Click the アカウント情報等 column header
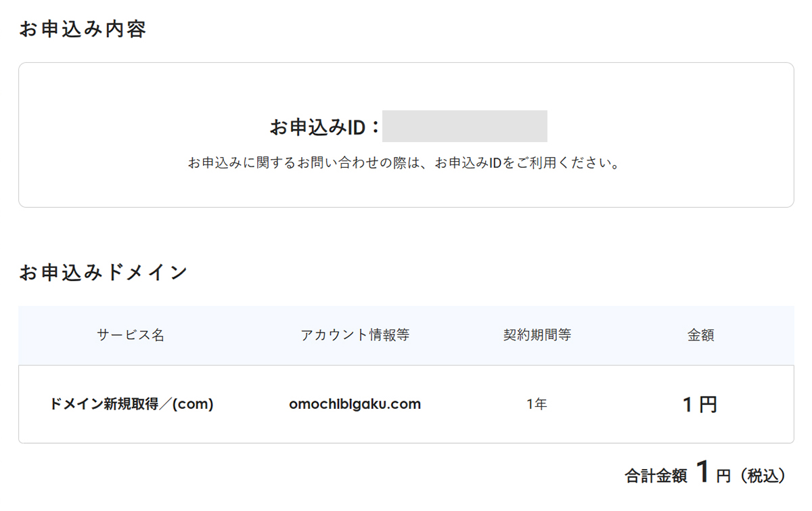 (355, 335)
